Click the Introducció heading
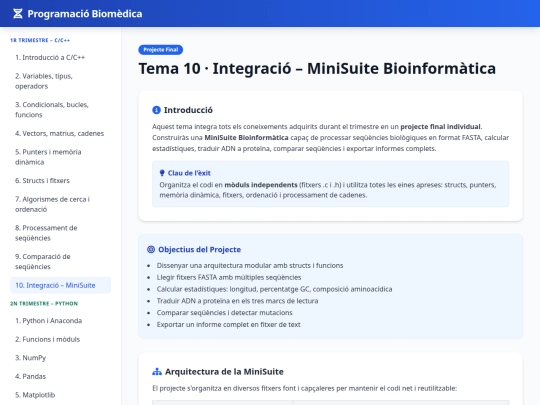Screen dimensions: 540x405 (x=188, y=110)
